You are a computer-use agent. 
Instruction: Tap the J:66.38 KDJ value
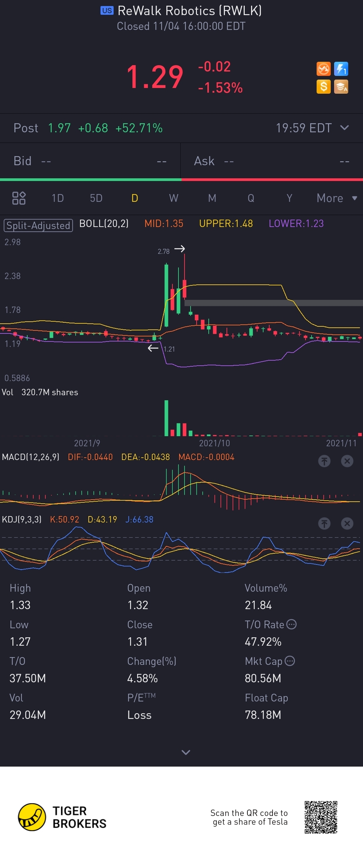[x=139, y=519]
